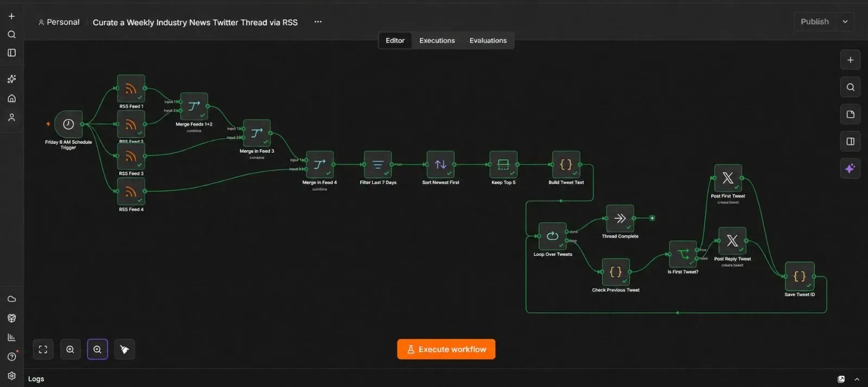
Task: Select the Save Tweet ID node
Action: pos(799,276)
